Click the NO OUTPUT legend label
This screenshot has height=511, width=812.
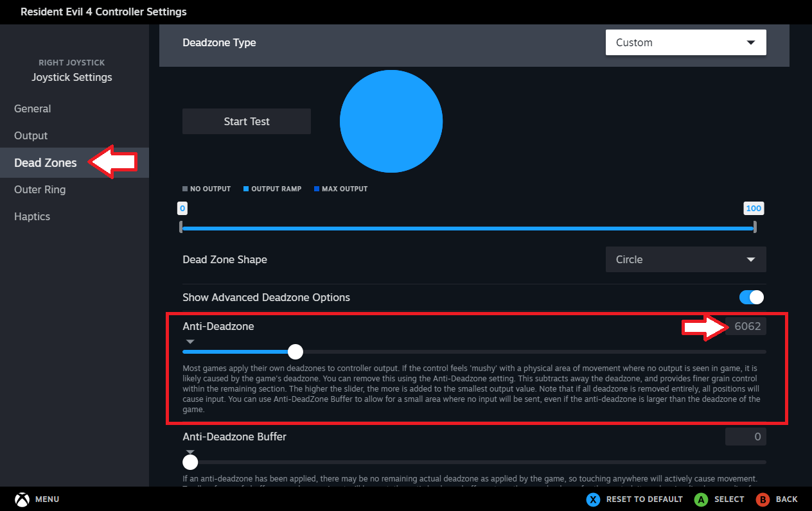(210, 189)
